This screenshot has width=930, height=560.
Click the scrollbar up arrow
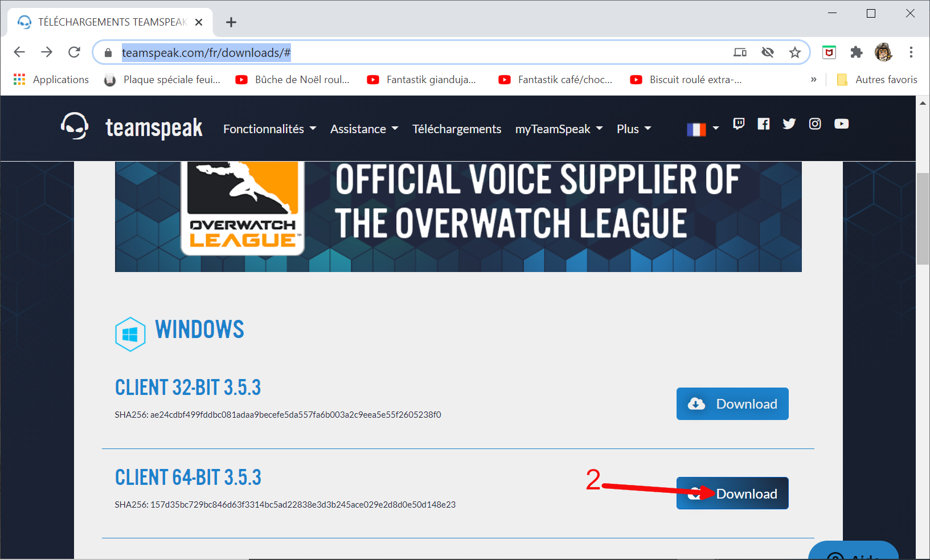point(923,103)
